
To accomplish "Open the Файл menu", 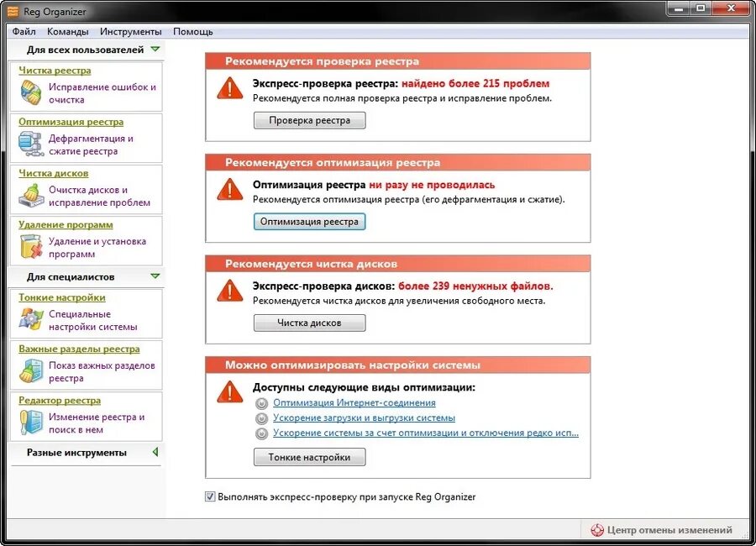I will [24, 31].
